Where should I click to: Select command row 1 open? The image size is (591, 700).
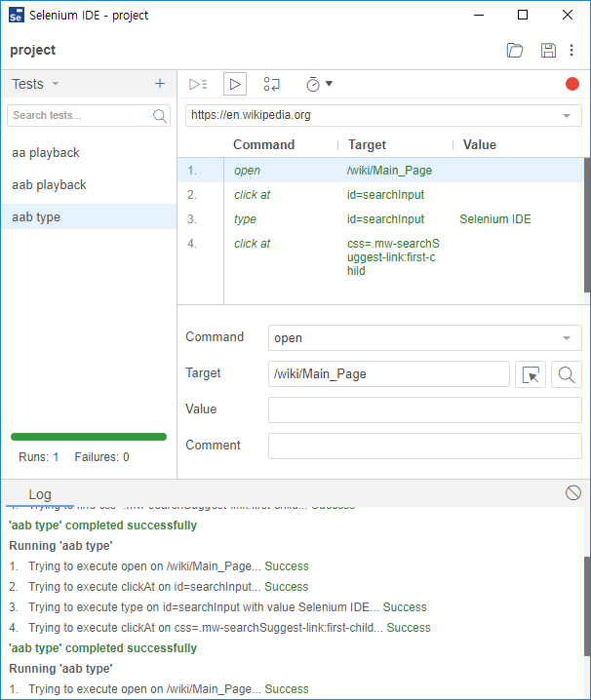click(380, 170)
